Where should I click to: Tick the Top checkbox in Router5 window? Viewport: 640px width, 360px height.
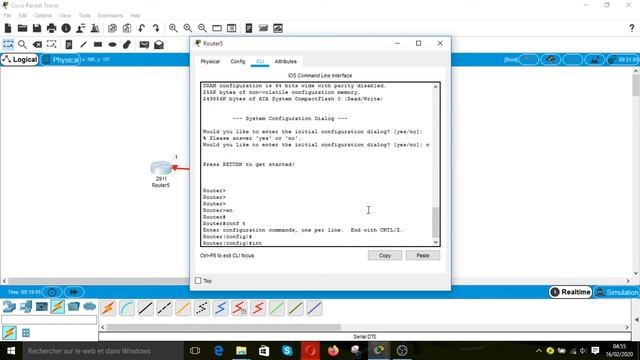[198, 281]
